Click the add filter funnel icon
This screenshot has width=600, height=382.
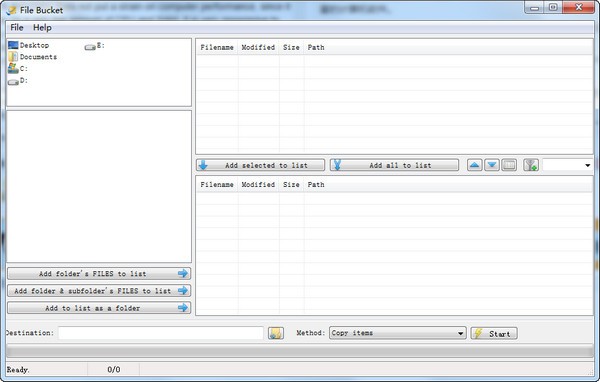click(531, 165)
